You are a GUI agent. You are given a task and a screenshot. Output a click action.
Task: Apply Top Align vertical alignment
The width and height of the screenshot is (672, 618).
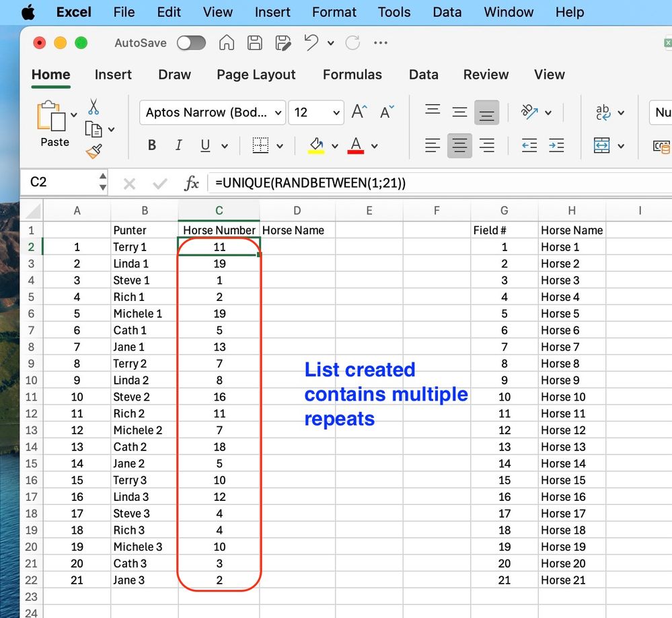click(x=433, y=110)
